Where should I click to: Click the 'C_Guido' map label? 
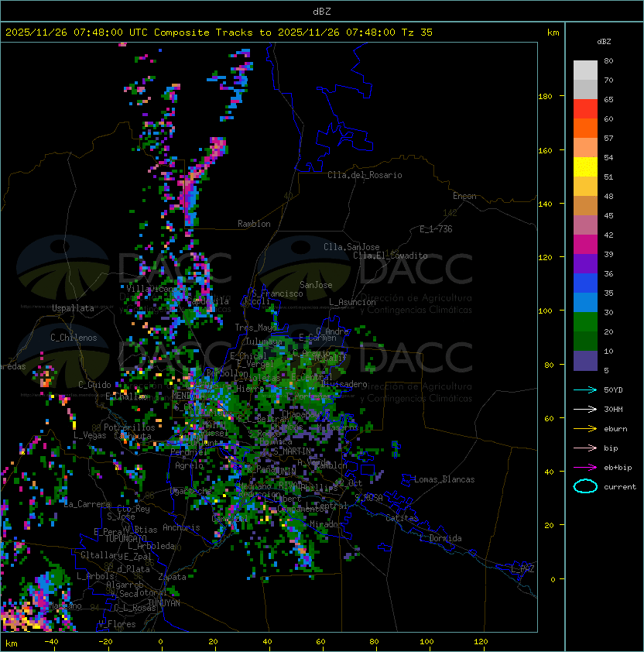94,385
